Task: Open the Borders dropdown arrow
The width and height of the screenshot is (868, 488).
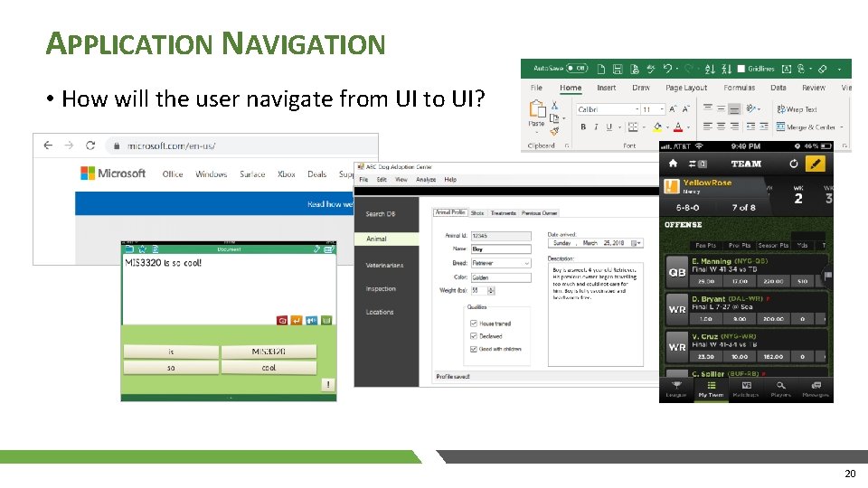Action: point(644,127)
